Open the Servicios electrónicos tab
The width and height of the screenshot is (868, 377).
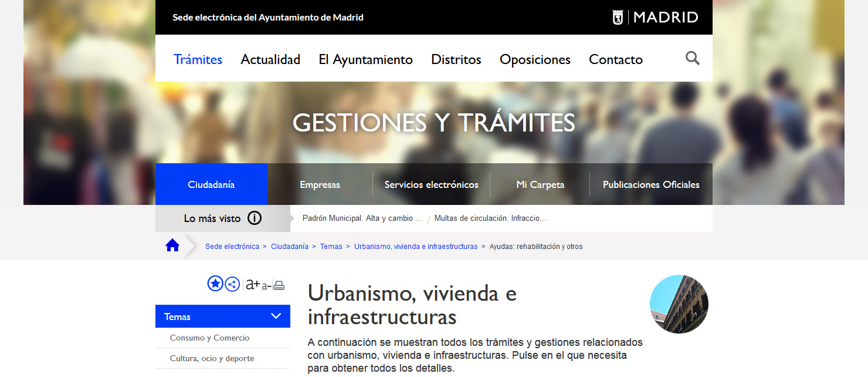coord(431,184)
